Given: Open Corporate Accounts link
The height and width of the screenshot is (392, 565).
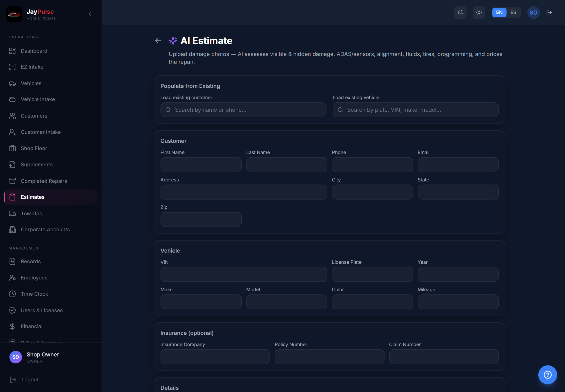Looking at the screenshot, I should pyautogui.click(x=51, y=230).
